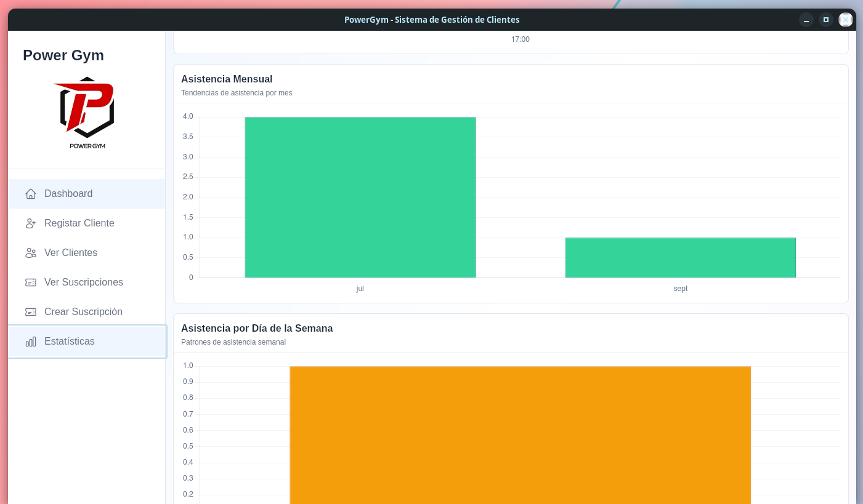Image resolution: width=863 pixels, height=504 pixels.
Task: Click the '17:00' axis label
Action: point(521,39)
